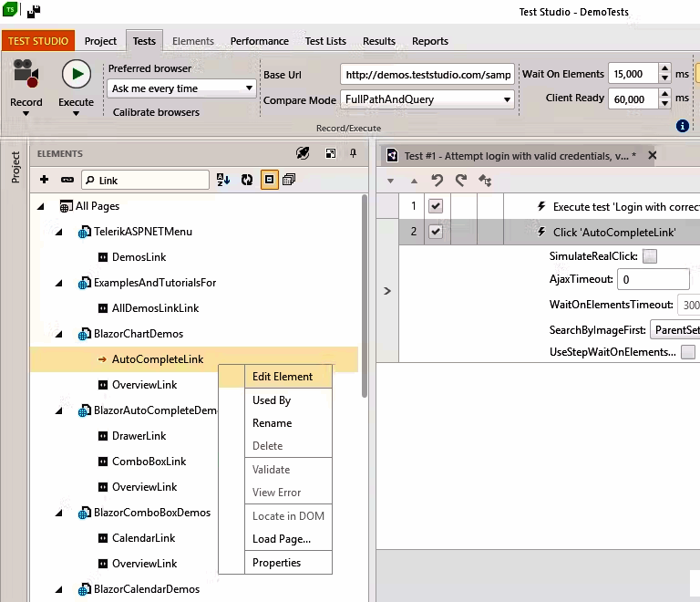This screenshot has width=700, height=602.
Task: Collapse the BlazorChartDemos tree node
Action: point(58,334)
